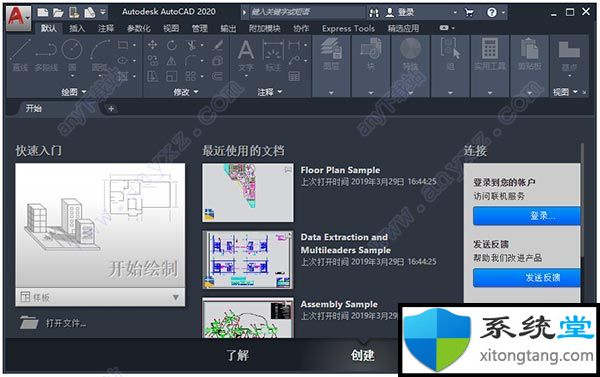Select the Stretch tool in the Modify panel

coord(153,76)
